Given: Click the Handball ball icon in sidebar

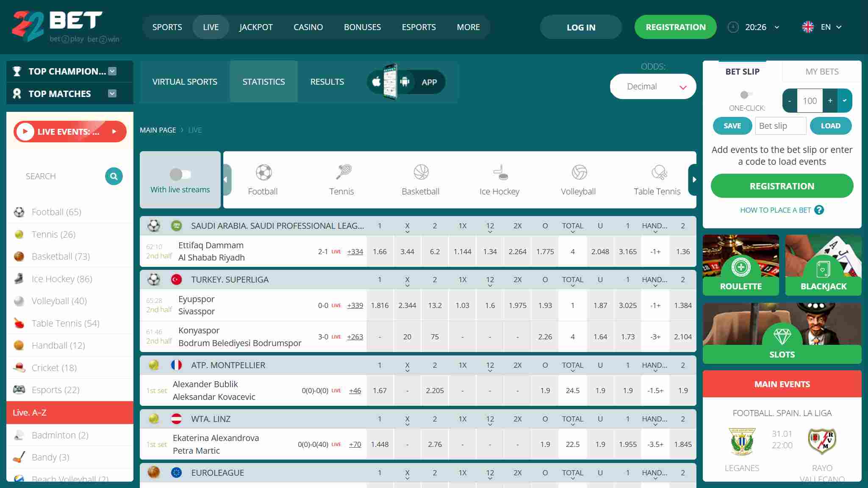Looking at the screenshot, I should [19, 345].
